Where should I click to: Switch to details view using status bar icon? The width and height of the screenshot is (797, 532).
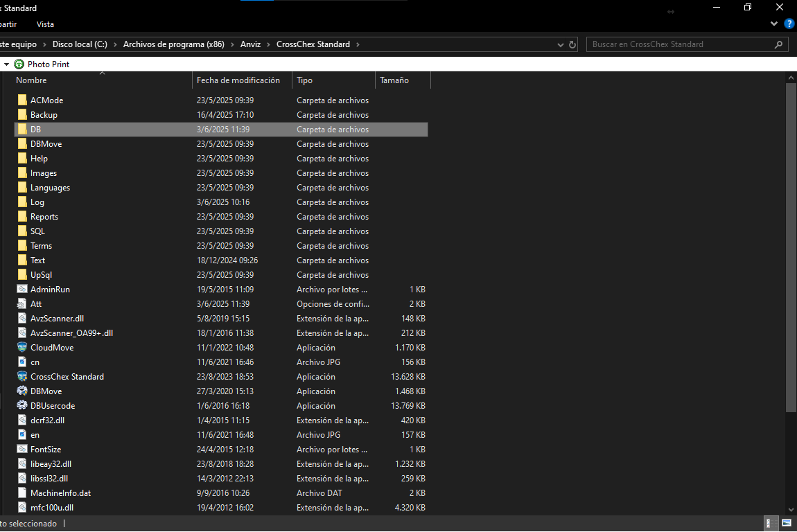pos(771,524)
